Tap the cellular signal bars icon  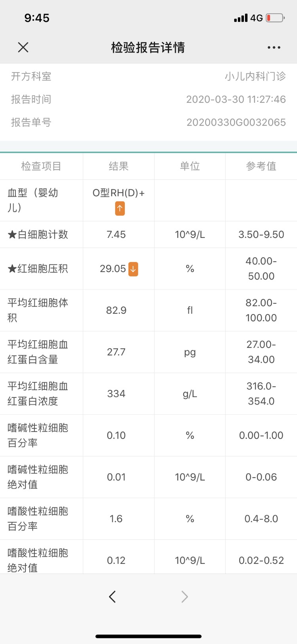tap(240, 18)
